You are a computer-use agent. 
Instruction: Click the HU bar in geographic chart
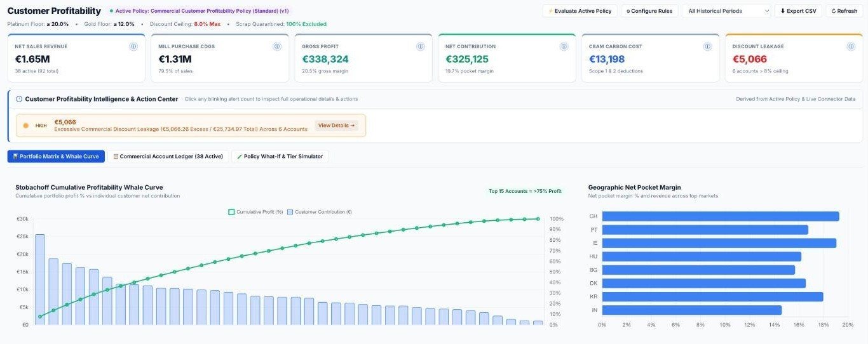click(702, 256)
